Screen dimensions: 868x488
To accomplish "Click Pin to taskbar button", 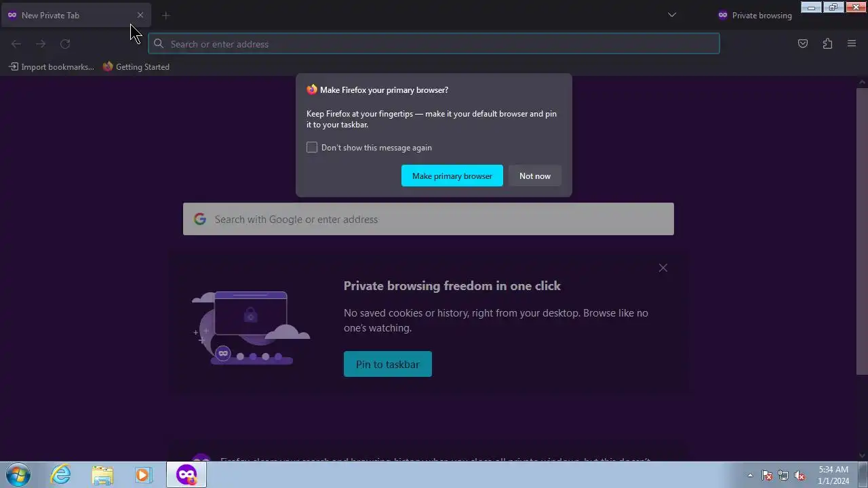I will coord(388,364).
